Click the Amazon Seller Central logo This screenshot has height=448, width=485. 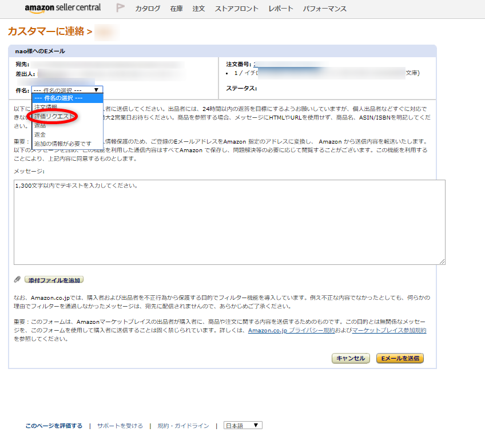click(62, 8)
